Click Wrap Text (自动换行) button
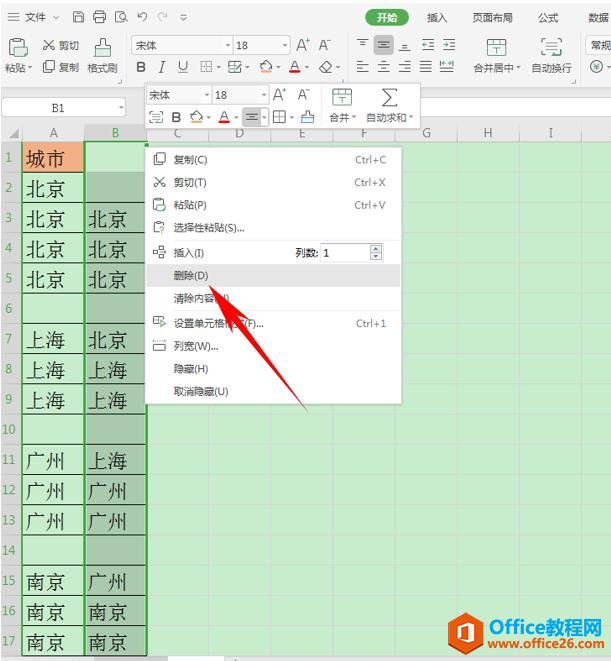 coord(552,55)
